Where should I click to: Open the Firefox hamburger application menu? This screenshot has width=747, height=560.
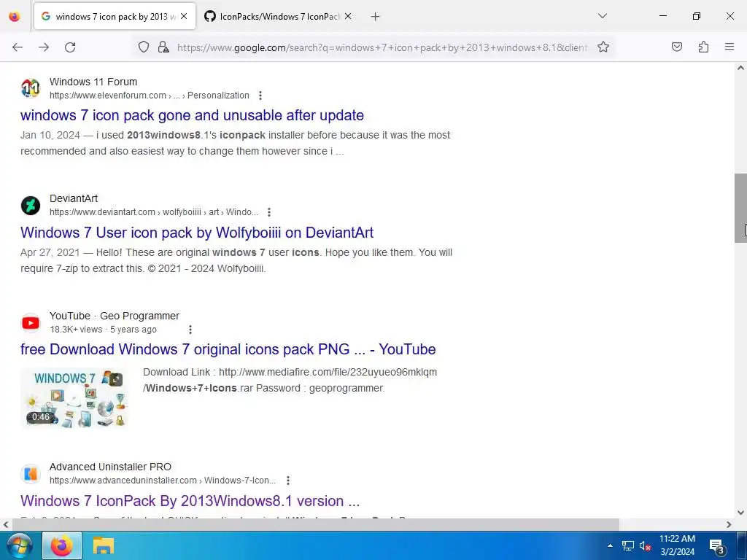(729, 47)
